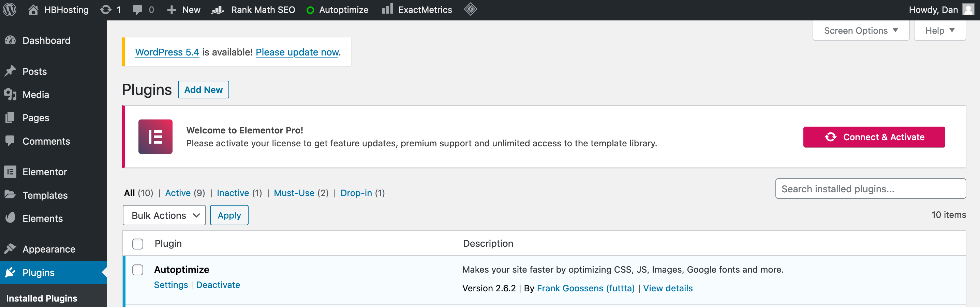Go to Media in the sidebar
The width and height of the screenshot is (980, 307).
pyautogui.click(x=36, y=95)
